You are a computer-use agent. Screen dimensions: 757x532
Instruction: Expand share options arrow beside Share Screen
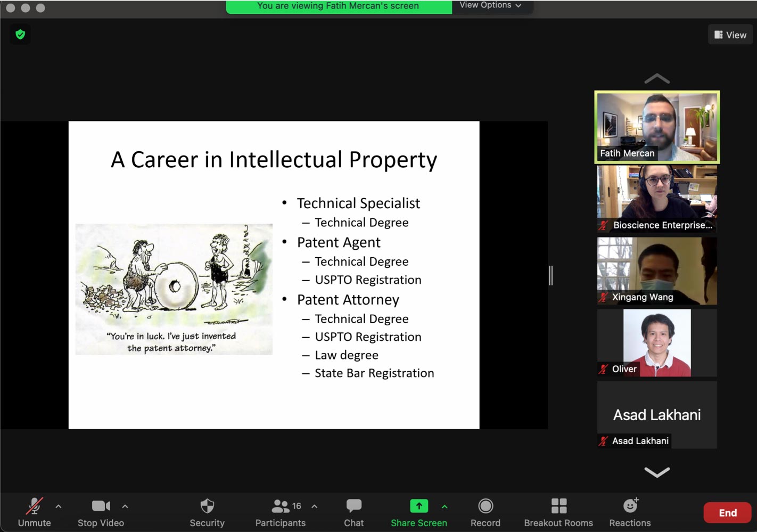pos(445,506)
